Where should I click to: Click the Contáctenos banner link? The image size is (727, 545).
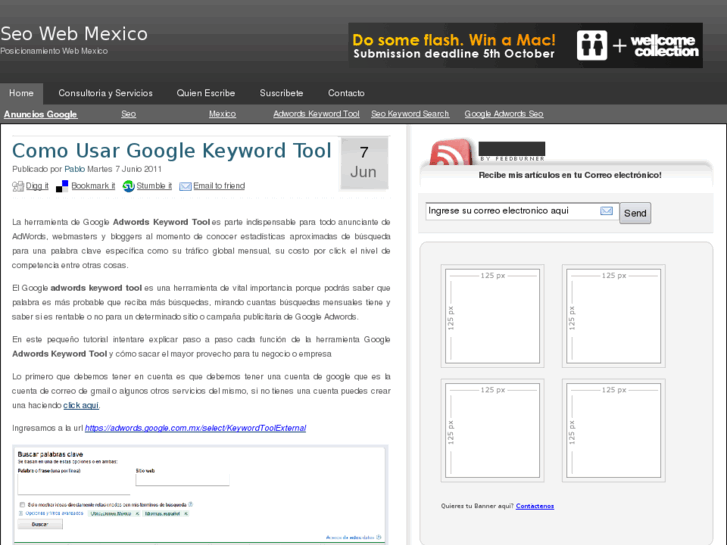pos(535,506)
